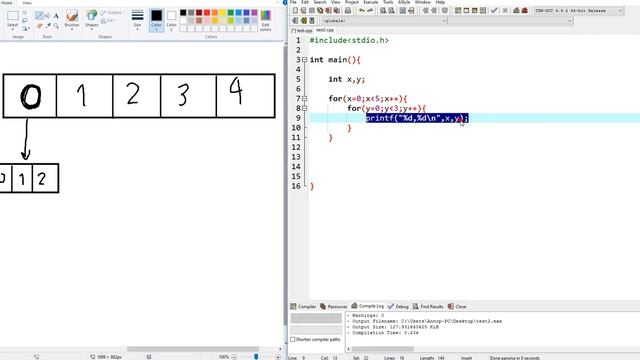The image size is (640, 360).
Task: Open the Find Results tab
Action: 428,307
